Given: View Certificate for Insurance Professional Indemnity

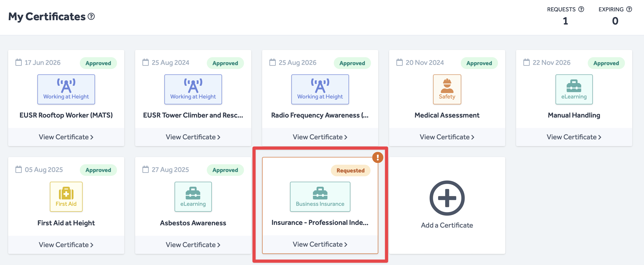Looking at the screenshot, I should pyautogui.click(x=320, y=244).
